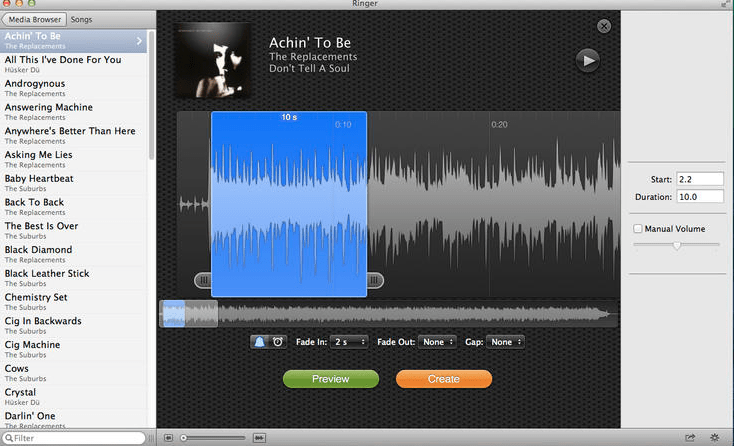This screenshot has width=734, height=446.
Task: Select song Androgynous
Action: (x=73, y=88)
